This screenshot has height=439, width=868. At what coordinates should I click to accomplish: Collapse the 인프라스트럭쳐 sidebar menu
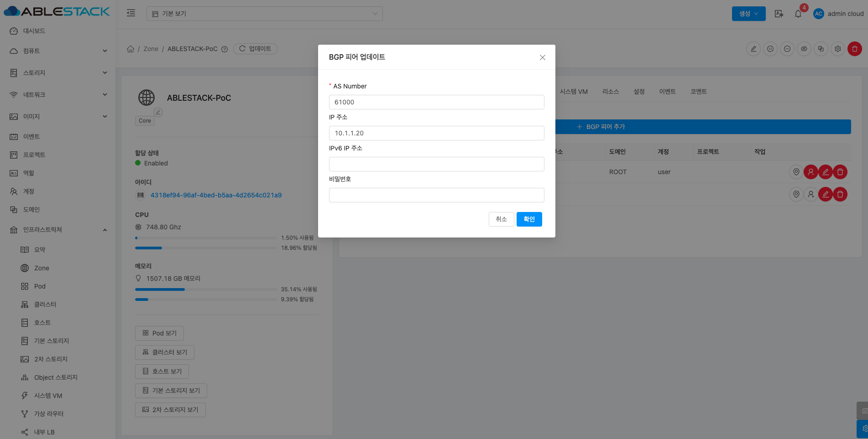pyautogui.click(x=58, y=230)
